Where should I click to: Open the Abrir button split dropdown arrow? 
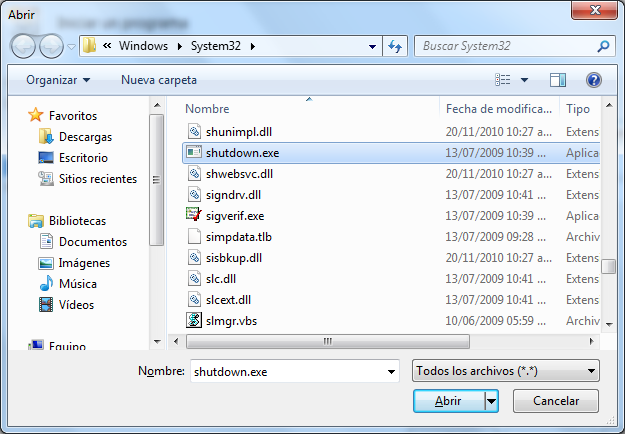[491, 401]
